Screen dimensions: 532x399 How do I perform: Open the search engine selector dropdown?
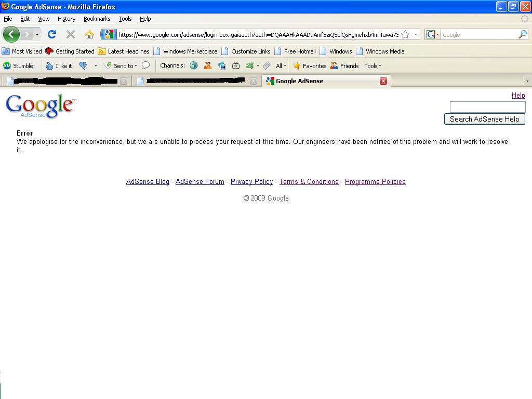[x=433, y=35]
